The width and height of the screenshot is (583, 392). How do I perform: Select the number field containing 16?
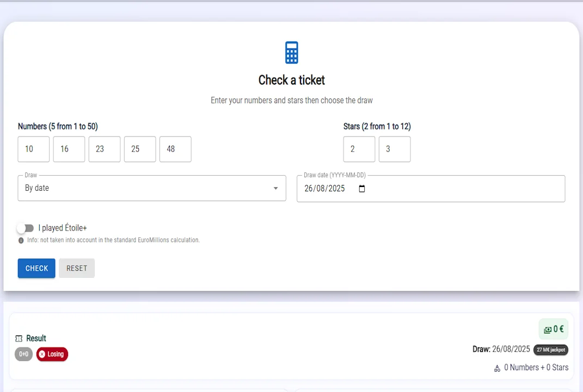point(69,149)
